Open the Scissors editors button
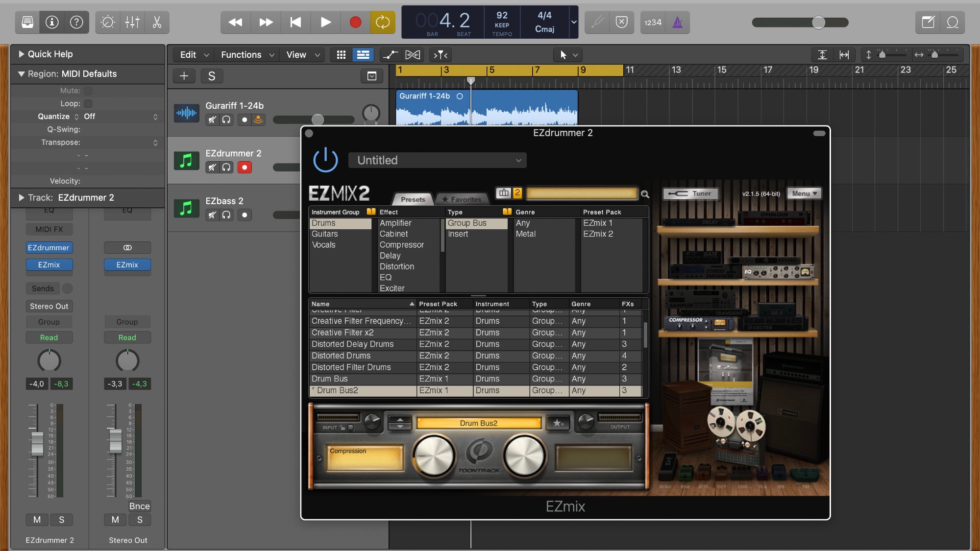The height and width of the screenshot is (551, 980). (157, 22)
